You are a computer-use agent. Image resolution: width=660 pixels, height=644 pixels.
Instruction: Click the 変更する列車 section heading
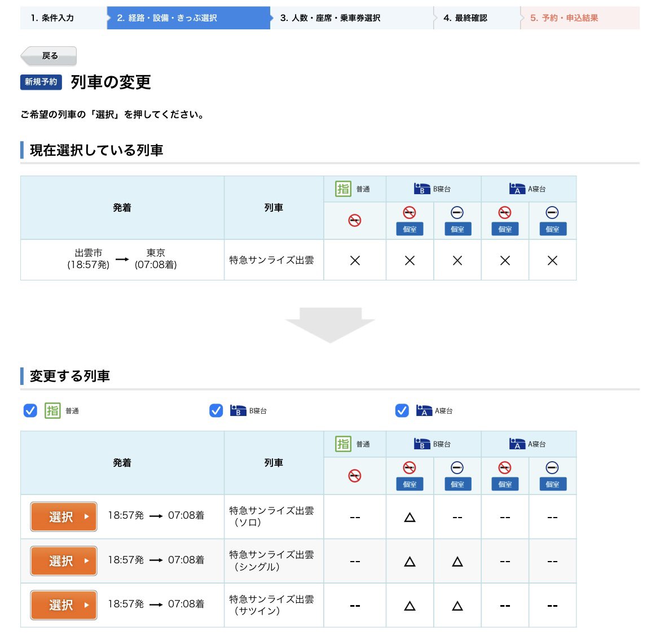70,376
